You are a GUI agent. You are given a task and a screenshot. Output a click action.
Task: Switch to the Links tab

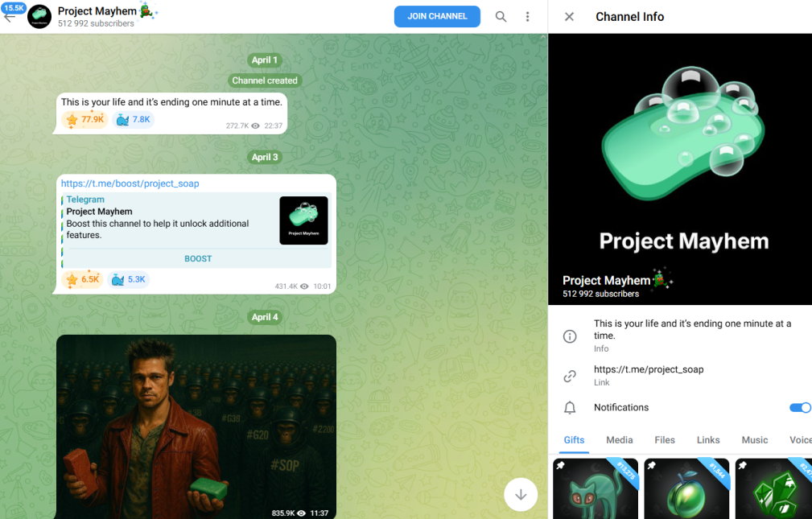708,440
